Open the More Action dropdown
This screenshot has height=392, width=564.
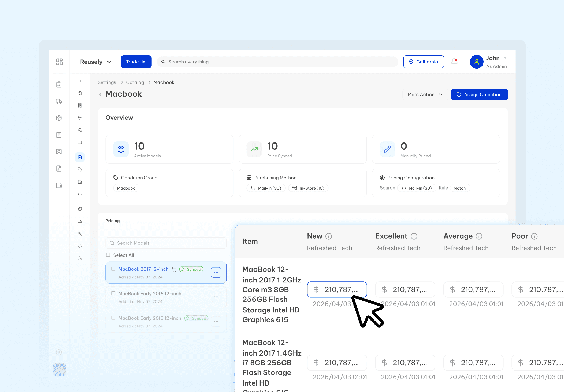point(425,95)
